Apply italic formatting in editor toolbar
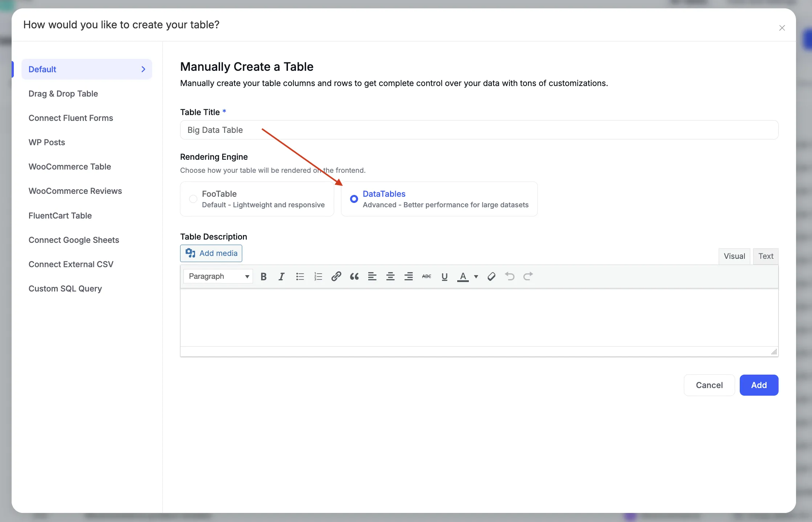This screenshot has width=812, height=522. pyautogui.click(x=281, y=277)
